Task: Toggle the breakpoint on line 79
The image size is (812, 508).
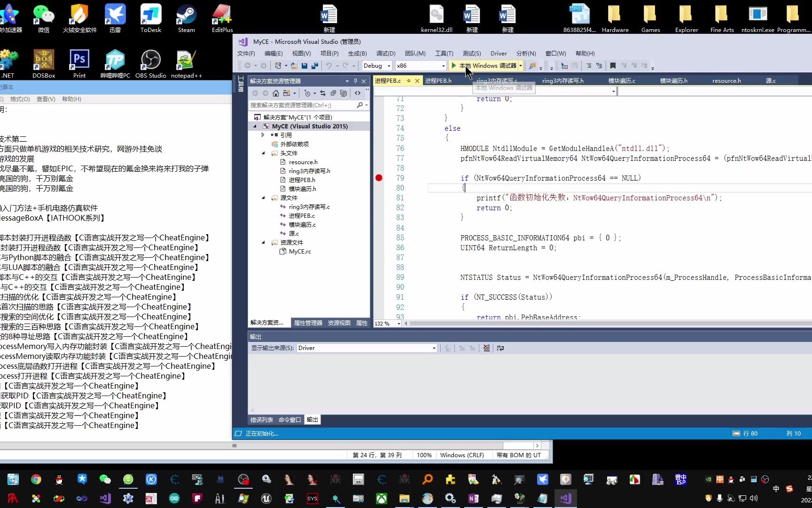Action: pyautogui.click(x=379, y=178)
